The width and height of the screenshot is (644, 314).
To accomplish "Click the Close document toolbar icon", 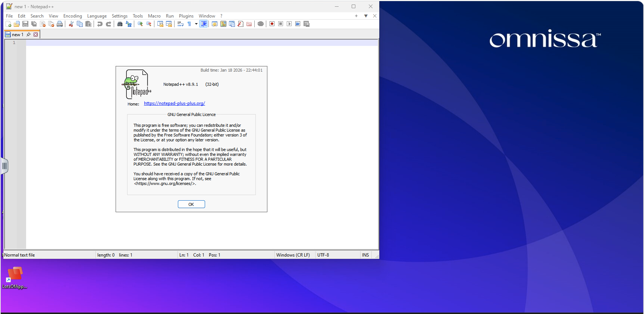I will pos(43,24).
